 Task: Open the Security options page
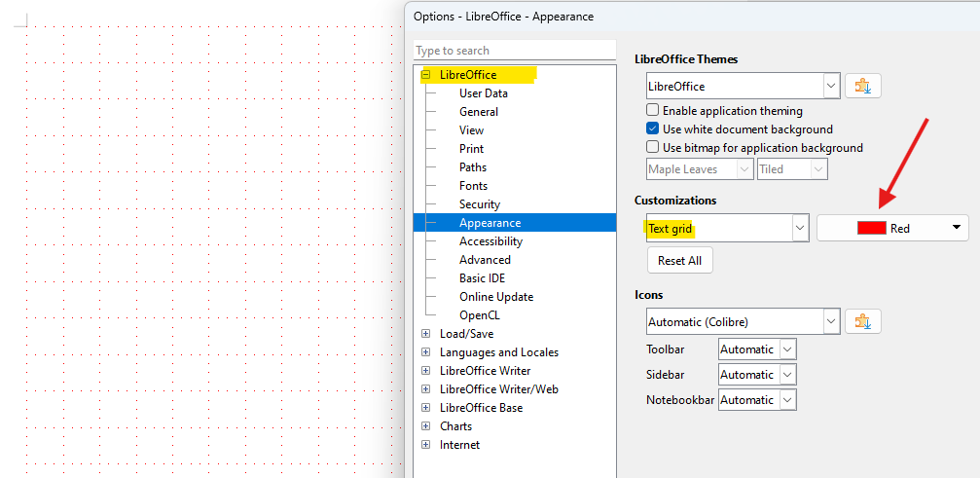tap(479, 204)
